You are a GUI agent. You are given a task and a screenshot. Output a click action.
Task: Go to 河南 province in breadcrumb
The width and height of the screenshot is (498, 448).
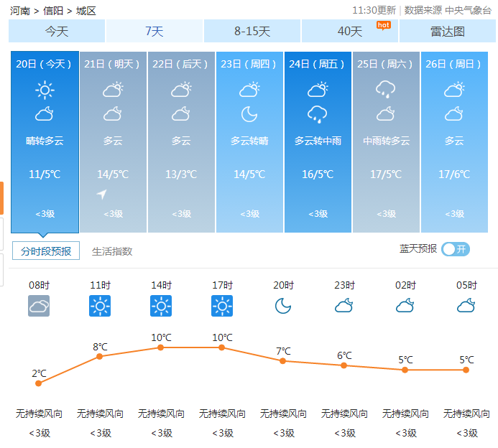pos(19,11)
